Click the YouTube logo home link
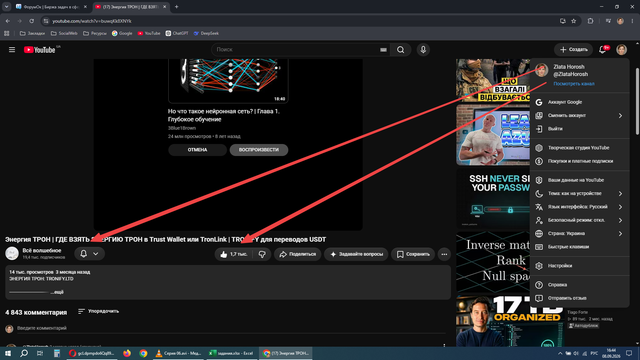The height and width of the screenshot is (360, 640). tap(40, 50)
